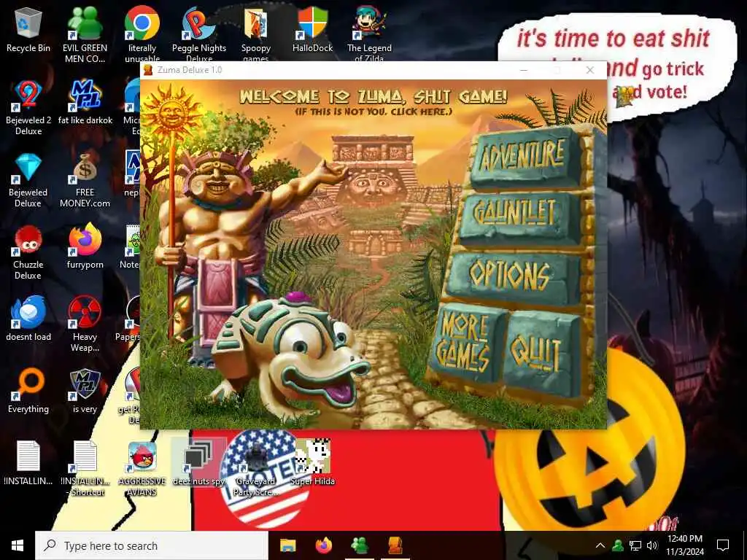747x560 pixels.
Task: Open the FREE MONEY.com money bag icon
Action: (x=85, y=180)
